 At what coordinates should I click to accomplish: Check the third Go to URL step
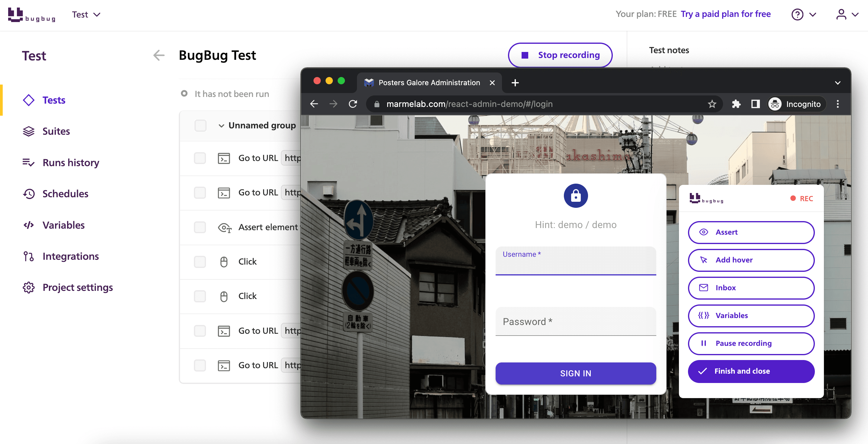point(200,331)
